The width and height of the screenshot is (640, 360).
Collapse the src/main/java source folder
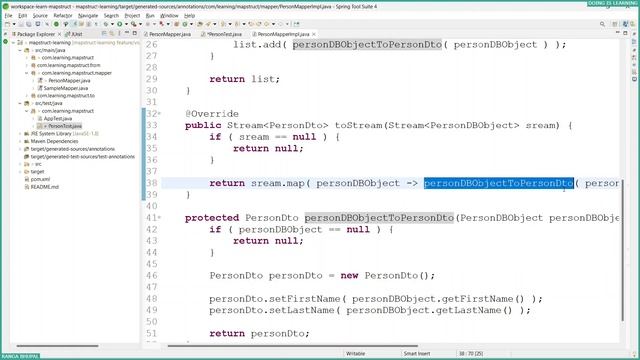tap(20, 50)
